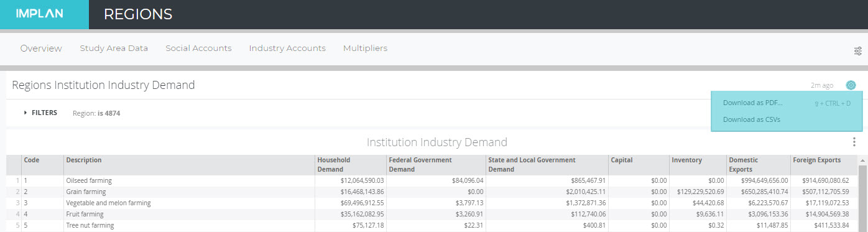Viewport: 868px width, 232px height.
Task: Click the '2m ago' refresh timestamp
Action: click(x=822, y=85)
